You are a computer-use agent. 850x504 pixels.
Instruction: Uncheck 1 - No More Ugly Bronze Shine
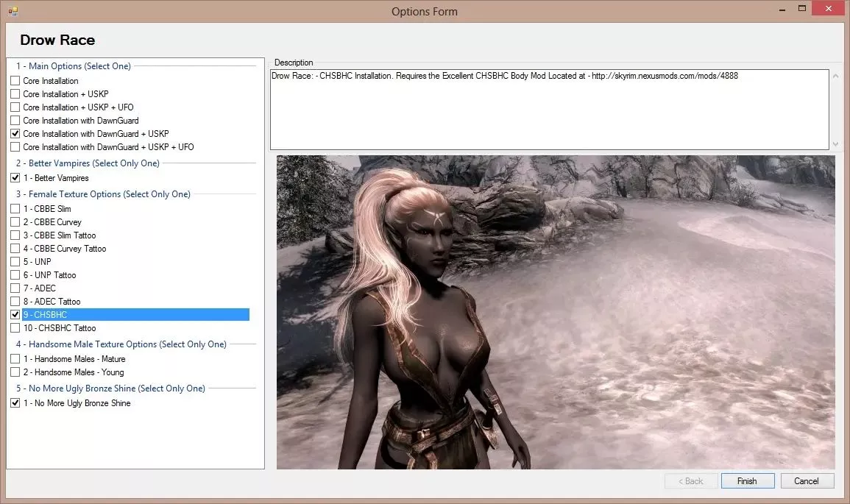[15, 403]
